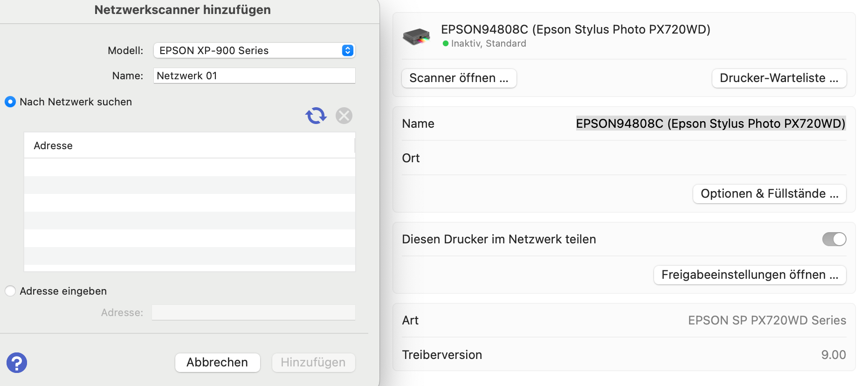Viewport: 868px width, 386px height.
Task: Click the Abbrechen button
Action: tap(217, 362)
